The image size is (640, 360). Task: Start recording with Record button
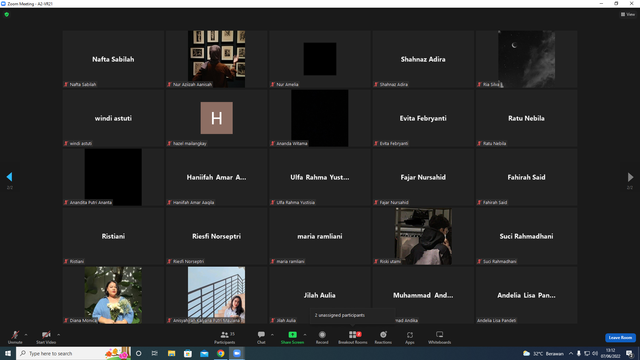tap(322, 337)
